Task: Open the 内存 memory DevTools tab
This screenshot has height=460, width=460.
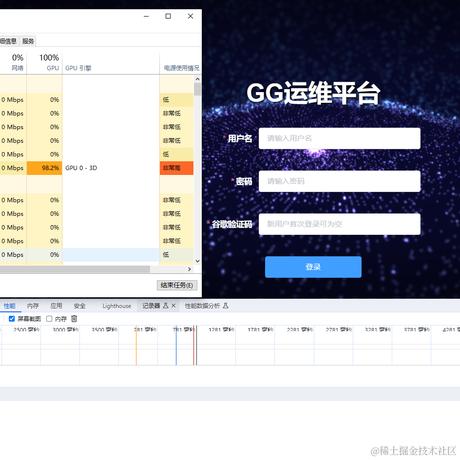Action: click(x=33, y=306)
